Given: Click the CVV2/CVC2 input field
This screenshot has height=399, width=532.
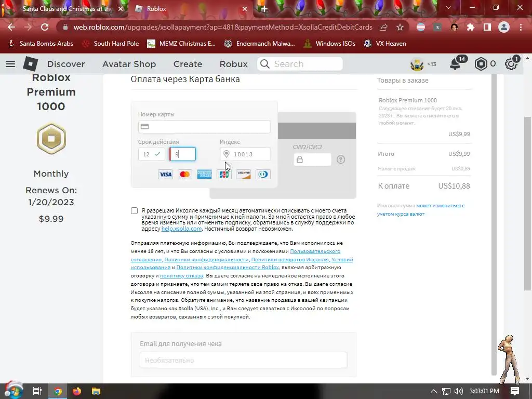Looking at the screenshot, I should 312,159.
